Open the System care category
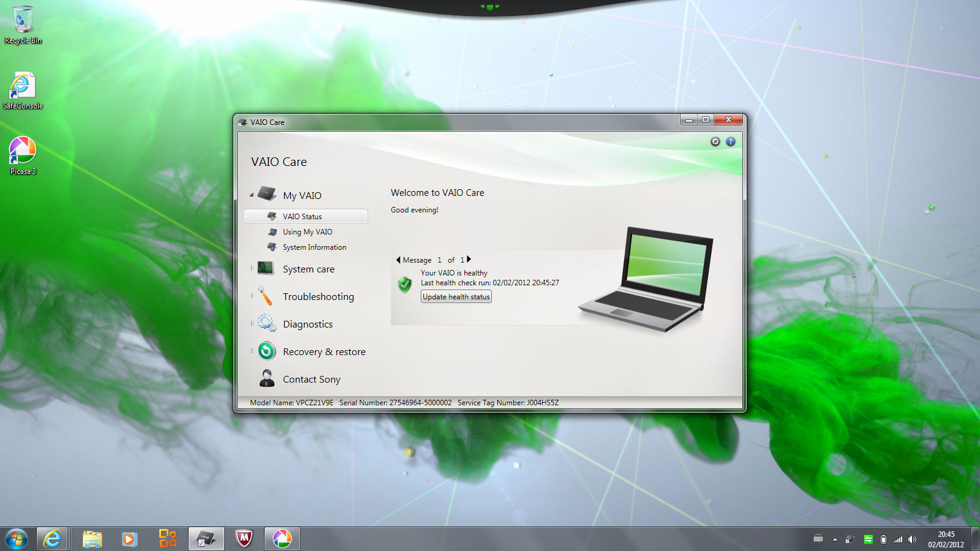980x551 pixels. click(x=309, y=269)
